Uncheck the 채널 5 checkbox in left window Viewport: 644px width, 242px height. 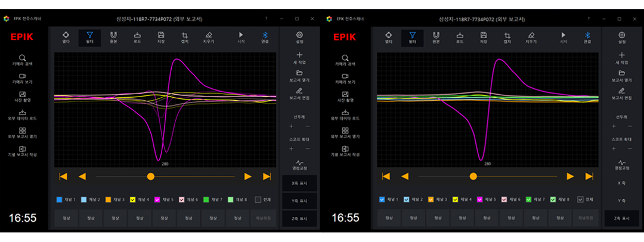coord(157,200)
